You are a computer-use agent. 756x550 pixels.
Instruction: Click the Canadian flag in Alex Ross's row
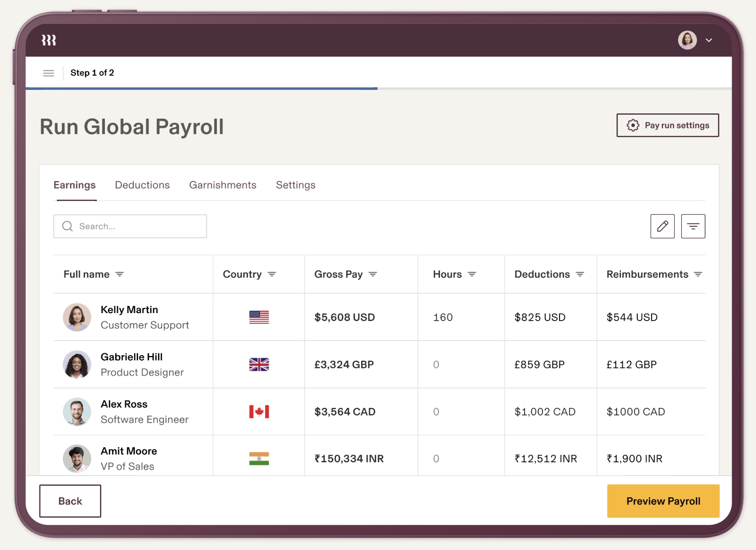(258, 411)
